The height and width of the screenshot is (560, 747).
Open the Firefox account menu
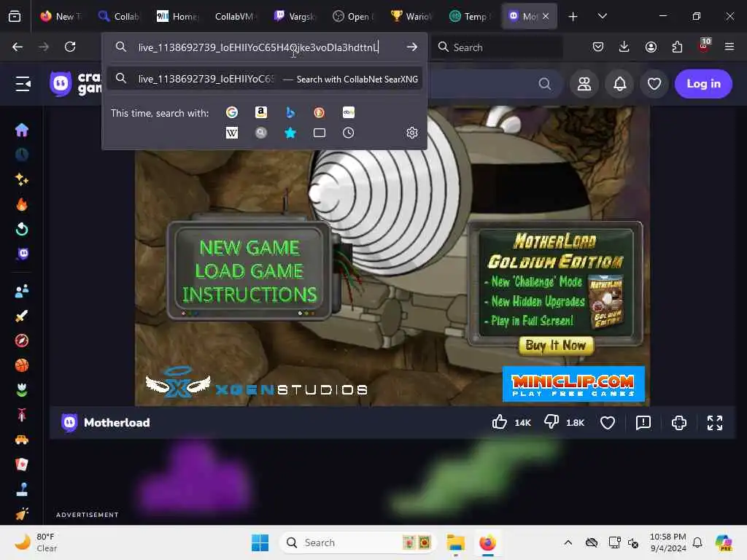point(651,47)
